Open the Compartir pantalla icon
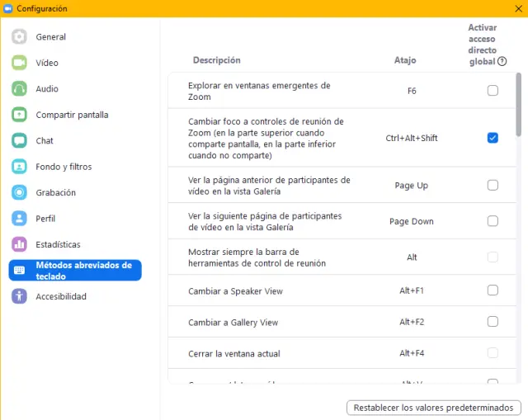528x420 pixels. (20, 115)
